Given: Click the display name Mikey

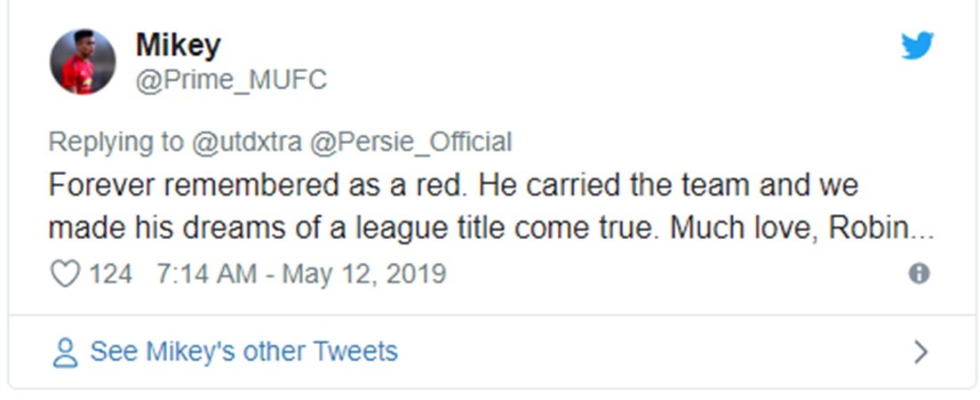Looking at the screenshot, I should [x=178, y=44].
